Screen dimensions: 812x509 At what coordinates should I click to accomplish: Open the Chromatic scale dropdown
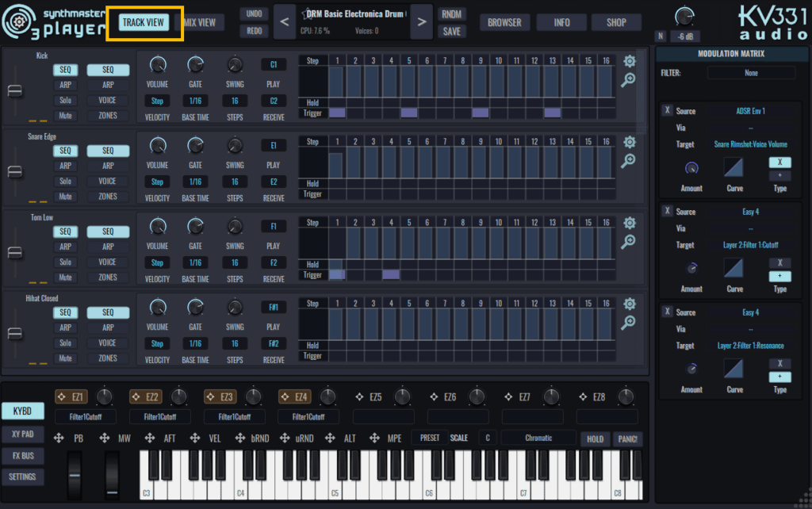click(x=538, y=438)
